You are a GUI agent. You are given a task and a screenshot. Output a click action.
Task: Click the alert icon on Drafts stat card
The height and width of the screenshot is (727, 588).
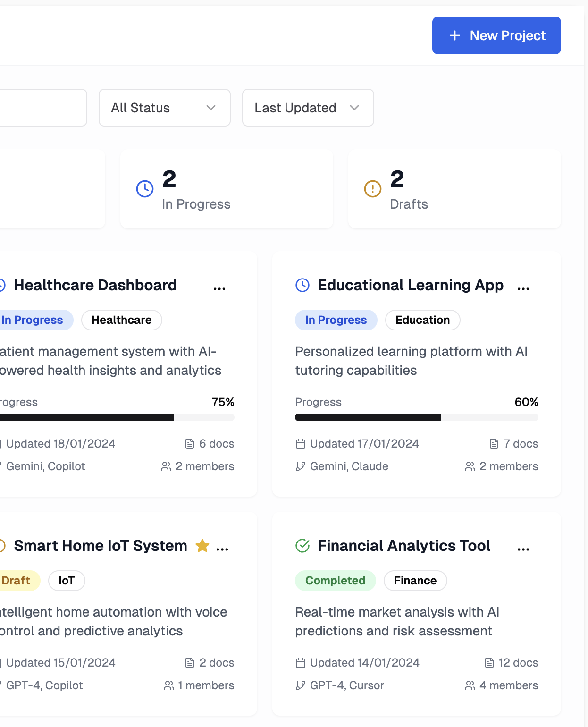[x=373, y=189]
